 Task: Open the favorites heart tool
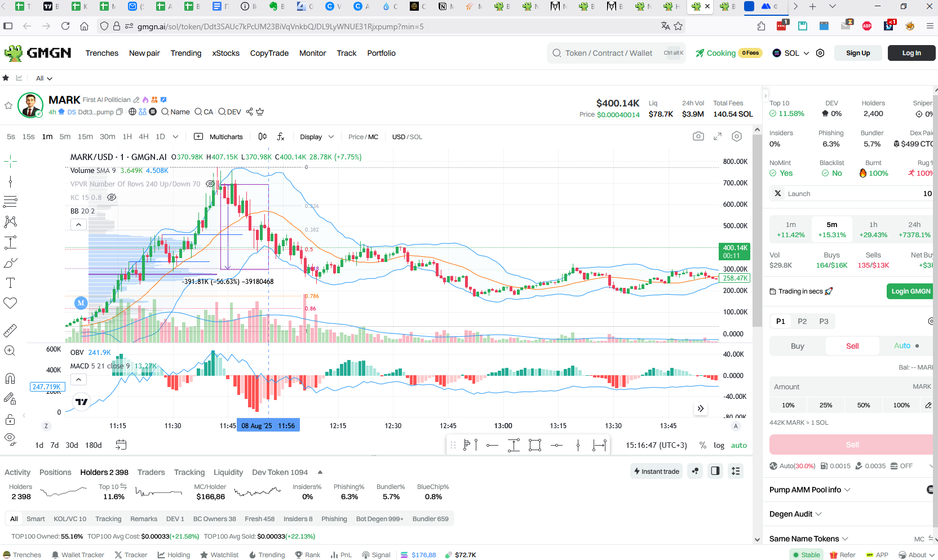10,303
